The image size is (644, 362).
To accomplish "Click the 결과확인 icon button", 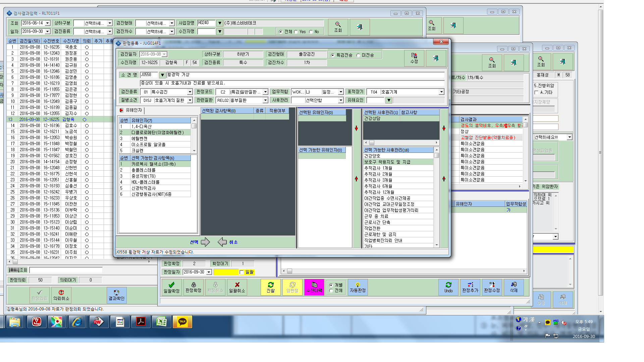I will point(116,295).
